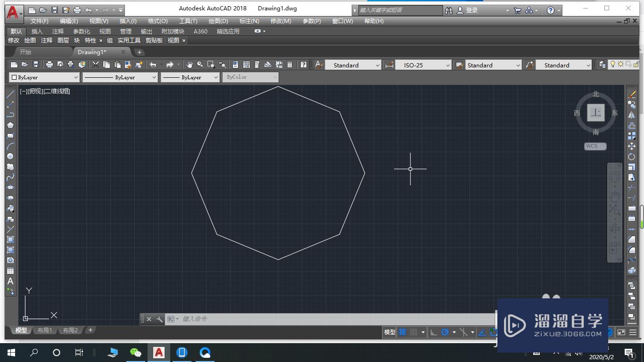Switch to the 注释 ribbon tab
The height and width of the screenshot is (362, 644).
58,31
